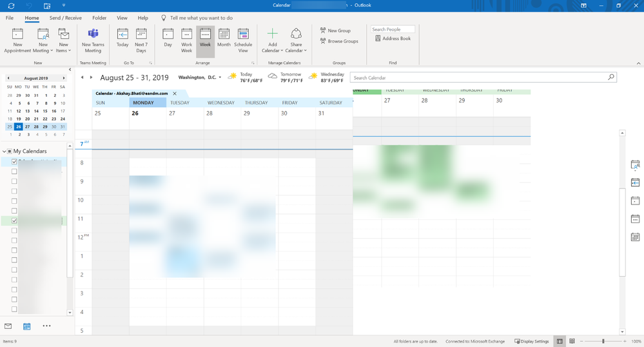Click calendar list scrollbar up arrow

click(70, 146)
